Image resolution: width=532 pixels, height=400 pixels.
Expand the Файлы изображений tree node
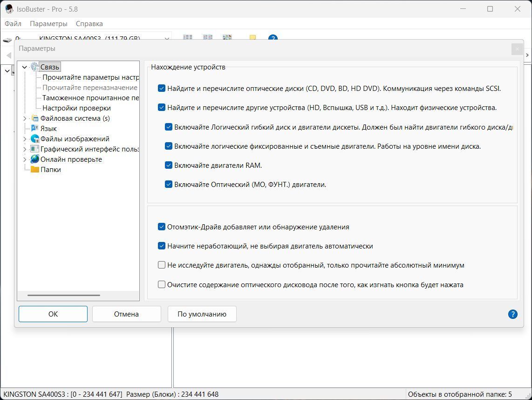click(24, 139)
